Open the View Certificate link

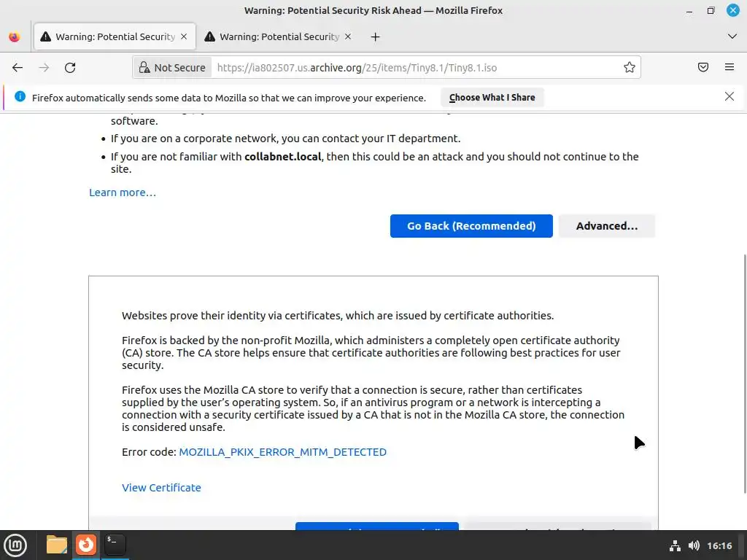[x=161, y=488]
